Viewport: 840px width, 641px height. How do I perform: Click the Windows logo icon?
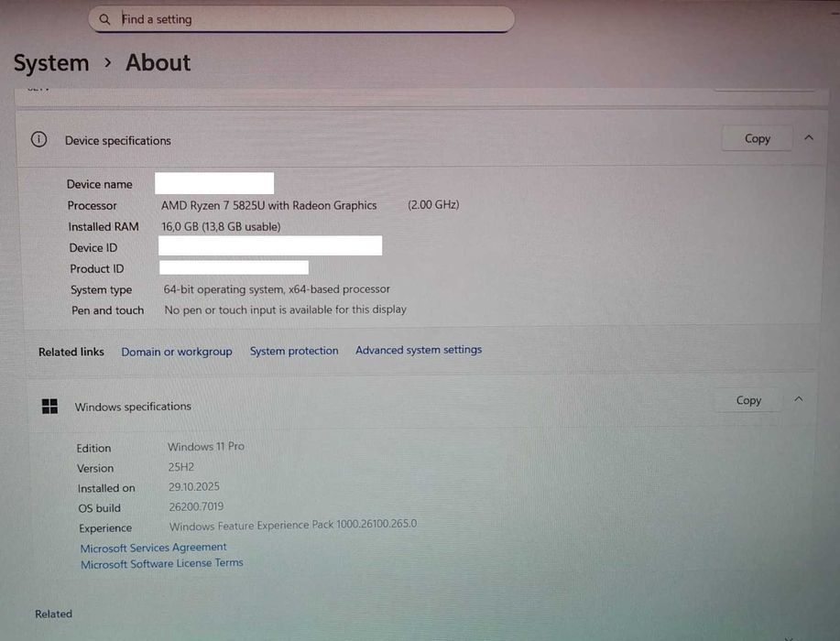pyautogui.click(x=49, y=406)
